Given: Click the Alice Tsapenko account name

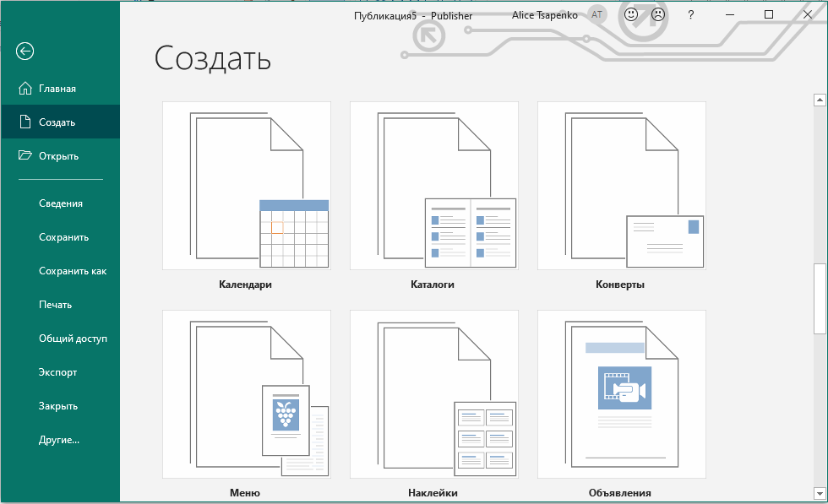Looking at the screenshot, I should click(x=544, y=15).
